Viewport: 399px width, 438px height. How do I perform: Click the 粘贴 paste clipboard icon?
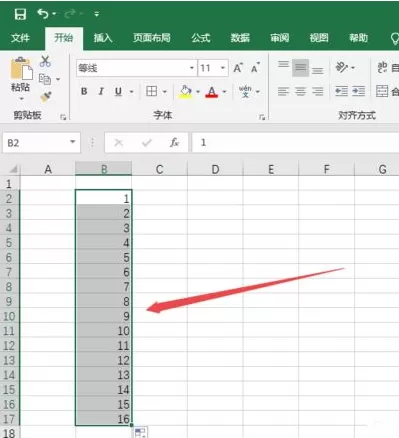pyautogui.click(x=21, y=69)
